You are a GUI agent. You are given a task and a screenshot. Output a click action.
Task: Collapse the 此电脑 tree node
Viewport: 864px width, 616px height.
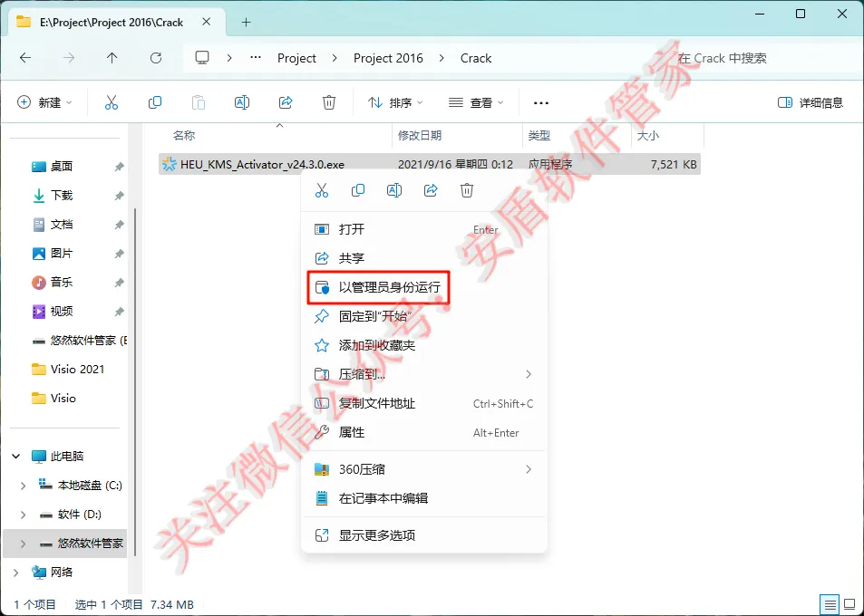(16, 457)
